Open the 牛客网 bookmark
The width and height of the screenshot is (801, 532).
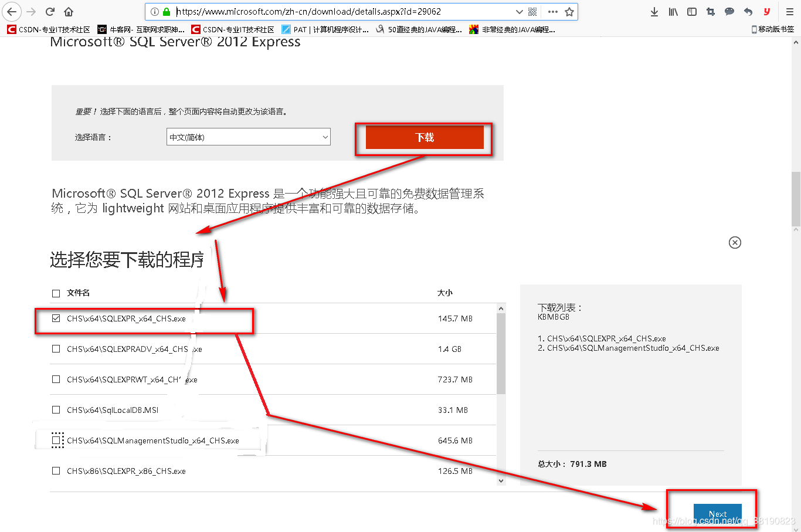141,29
